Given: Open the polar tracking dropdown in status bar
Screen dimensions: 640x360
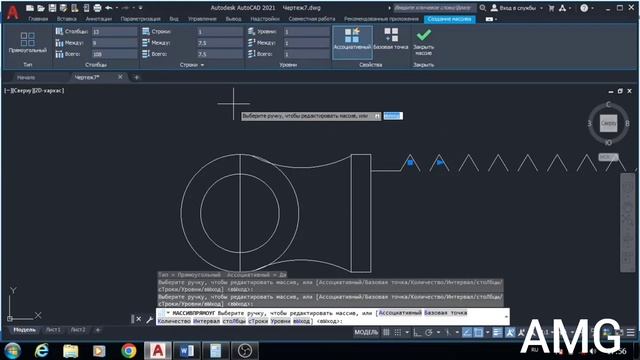Looking at the screenshot, I should [438, 333].
